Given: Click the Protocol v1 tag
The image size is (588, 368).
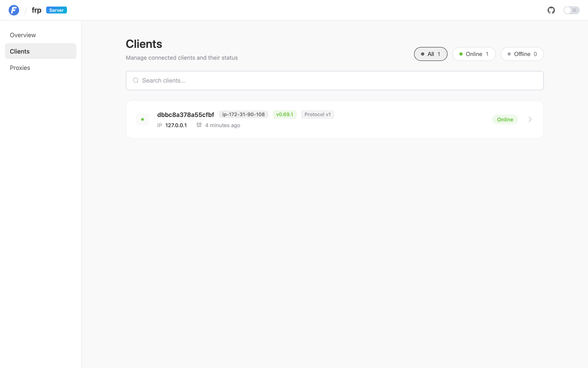Looking at the screenshot, I should point(317,114).
